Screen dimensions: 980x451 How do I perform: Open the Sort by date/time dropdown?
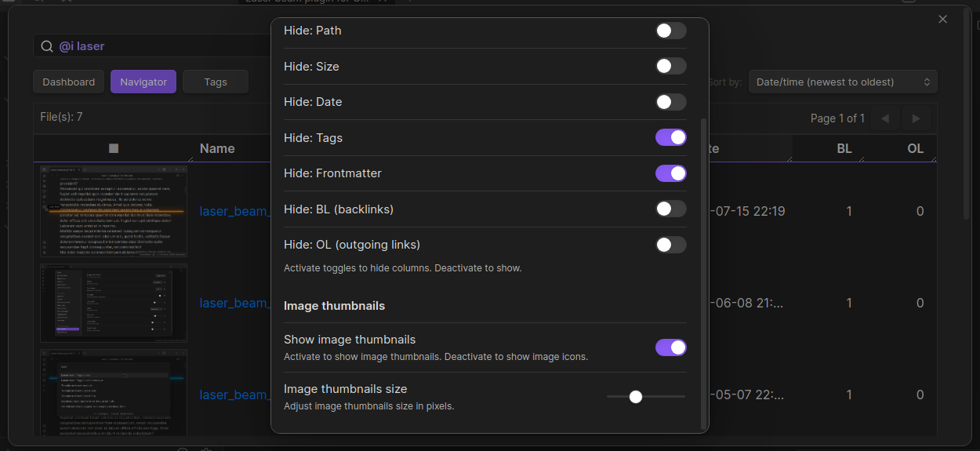tap(843, 82)
